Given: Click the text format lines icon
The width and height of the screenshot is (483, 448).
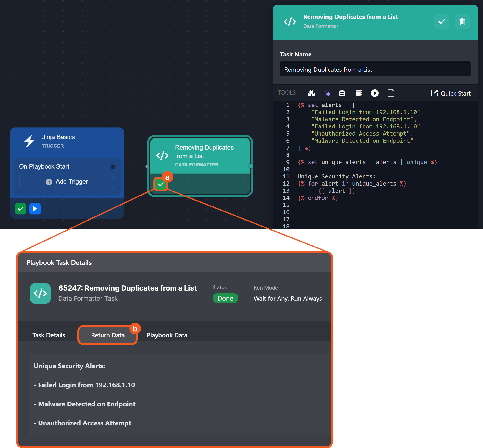Looking at the screenshot, I should [x=358, y=93].
